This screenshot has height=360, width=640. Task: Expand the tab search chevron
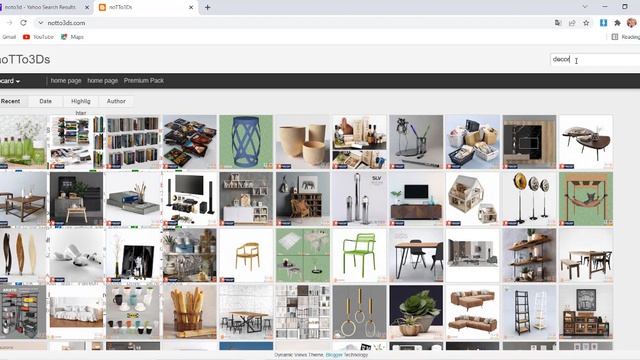(585, 7)
